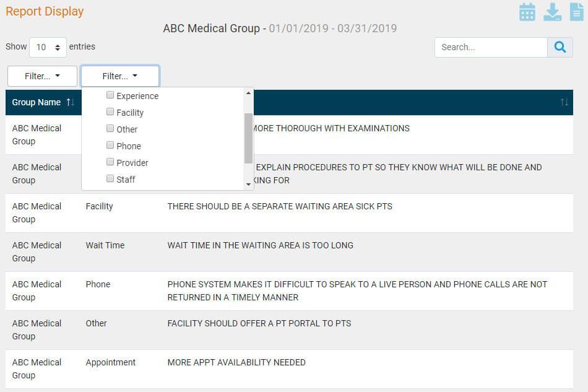Click the magnifying glass search button

(x=560, y=47)
